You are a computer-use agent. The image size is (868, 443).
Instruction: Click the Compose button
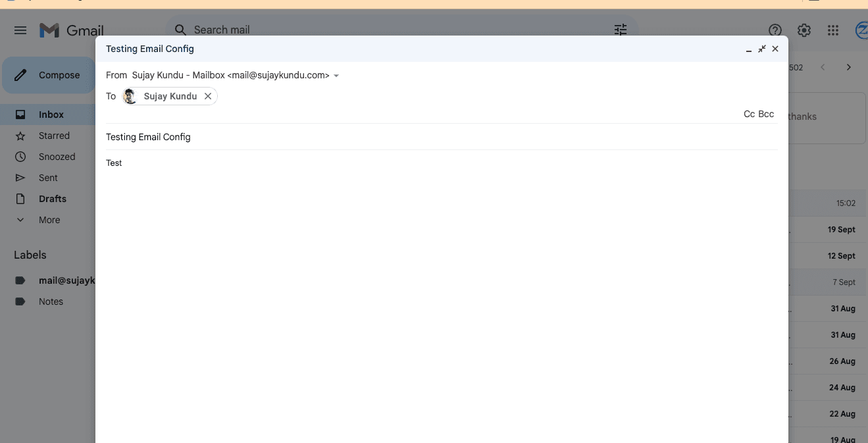49,74
